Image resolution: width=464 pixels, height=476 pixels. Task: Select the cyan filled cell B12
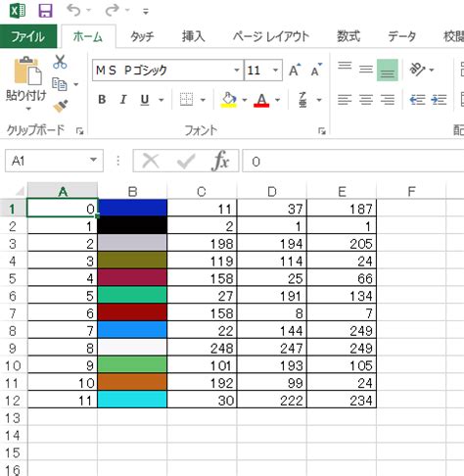(132, 400)
